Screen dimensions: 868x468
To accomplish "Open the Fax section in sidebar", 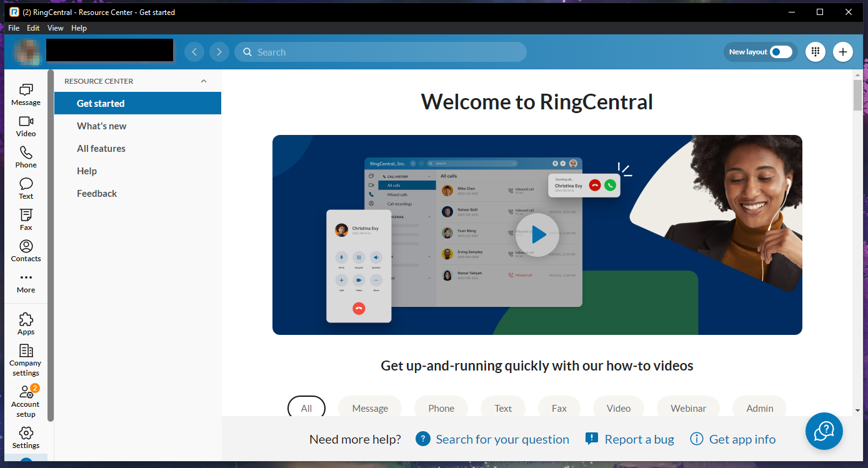I will (x=26, y=220).
